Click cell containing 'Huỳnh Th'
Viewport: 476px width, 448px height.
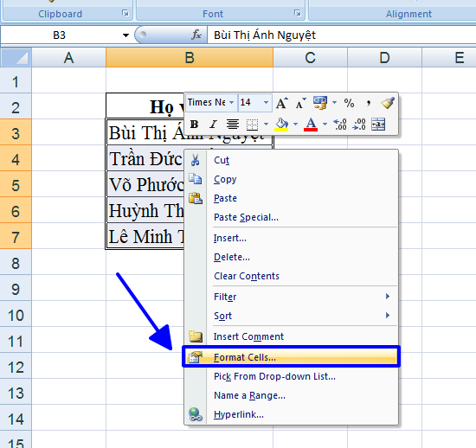(145, 211)
